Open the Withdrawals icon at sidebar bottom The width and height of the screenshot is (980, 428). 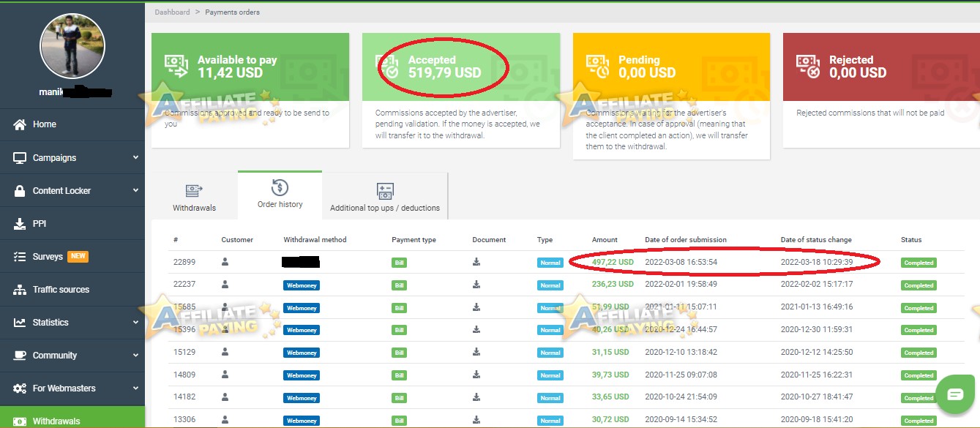(22, 421)
